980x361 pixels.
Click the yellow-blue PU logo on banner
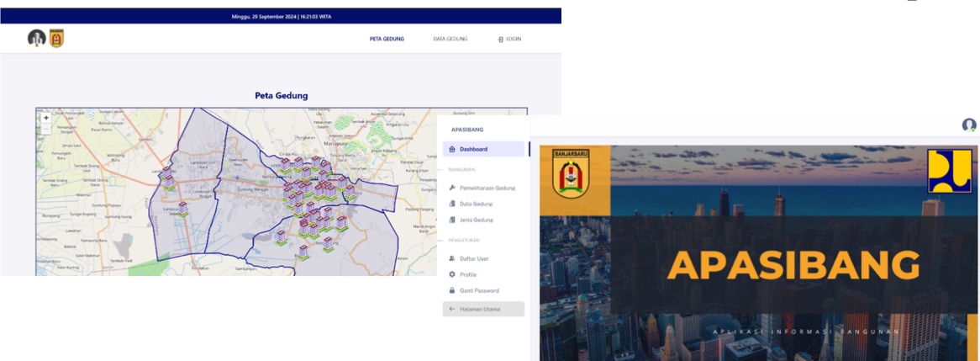[950, 170]
